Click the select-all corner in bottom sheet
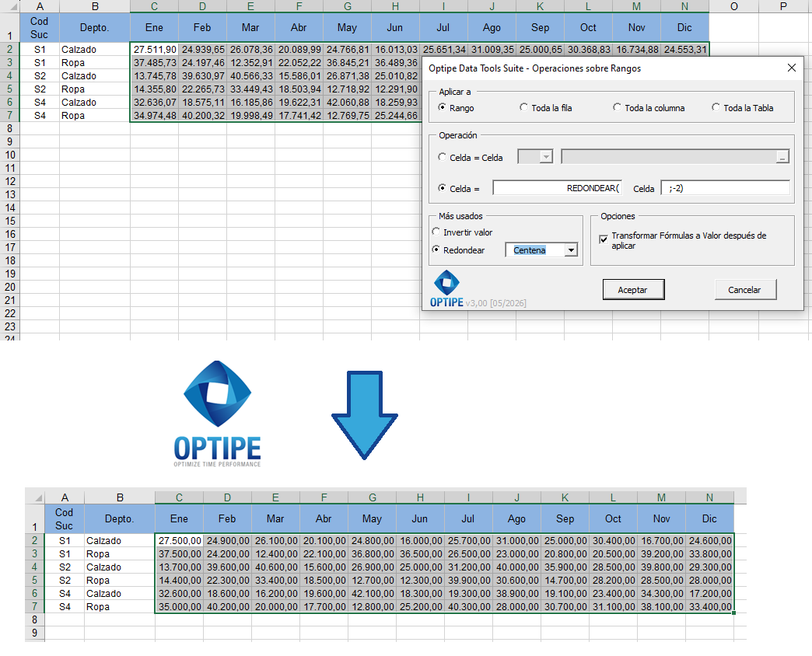Viewport: 812px width, 656px height. (x=35, y=497)
